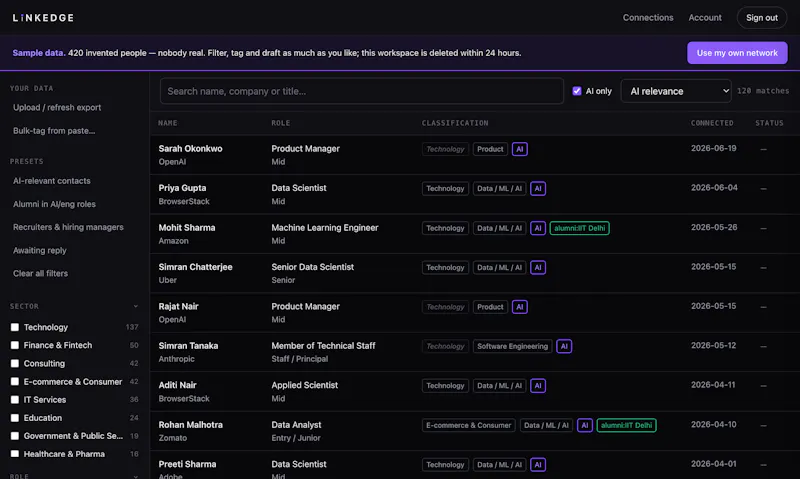
Task: Check the Education sector checkbox
Action: [15, 418]
